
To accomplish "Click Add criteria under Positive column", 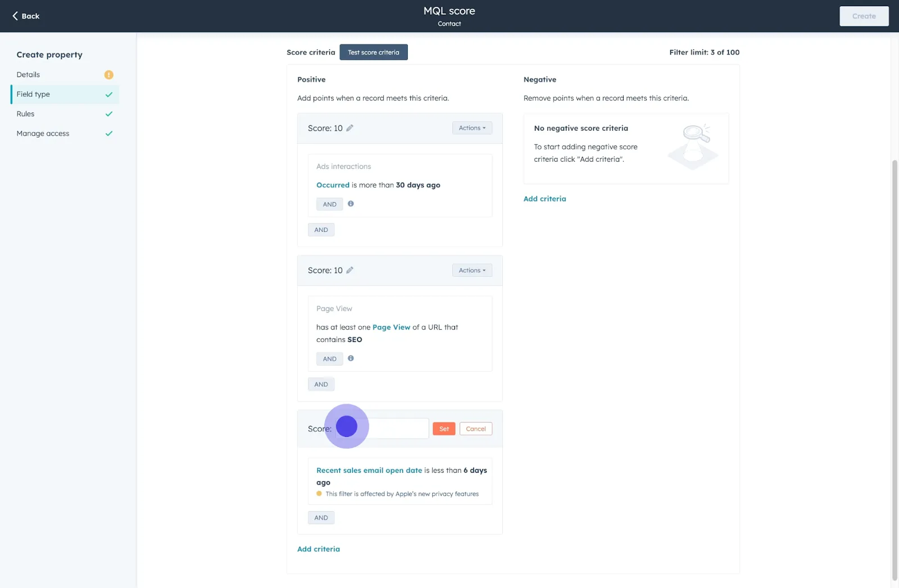I will tap(319, 549).
